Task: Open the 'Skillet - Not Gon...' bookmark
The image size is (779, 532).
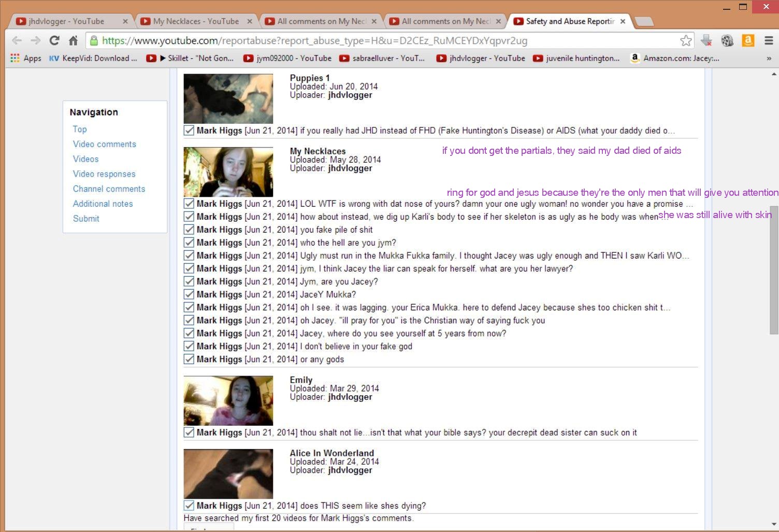Action: (x=196, y=58)
